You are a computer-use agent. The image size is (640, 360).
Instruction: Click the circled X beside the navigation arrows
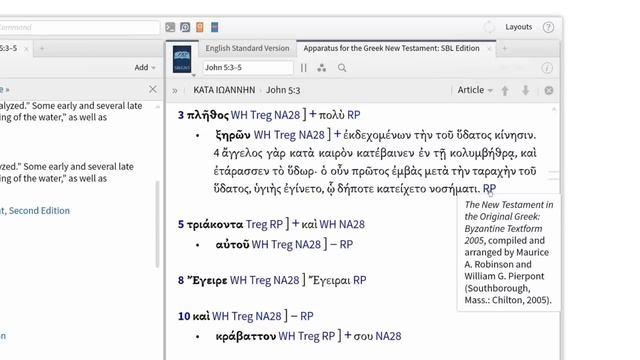tap(549, 90)
